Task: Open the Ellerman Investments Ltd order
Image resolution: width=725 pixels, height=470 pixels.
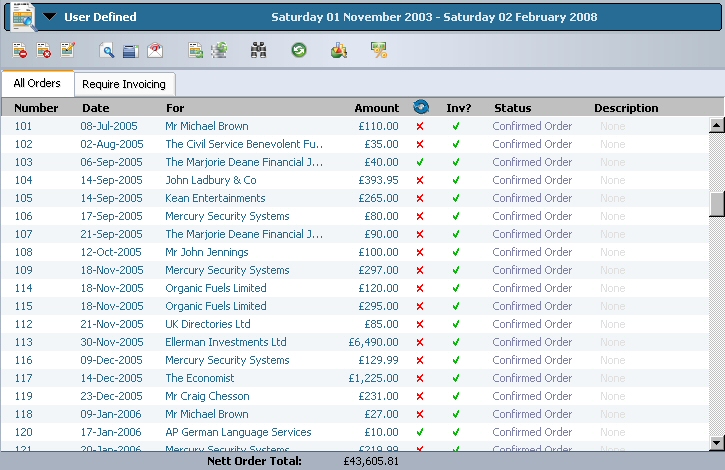Action: [x=226, y=342]
